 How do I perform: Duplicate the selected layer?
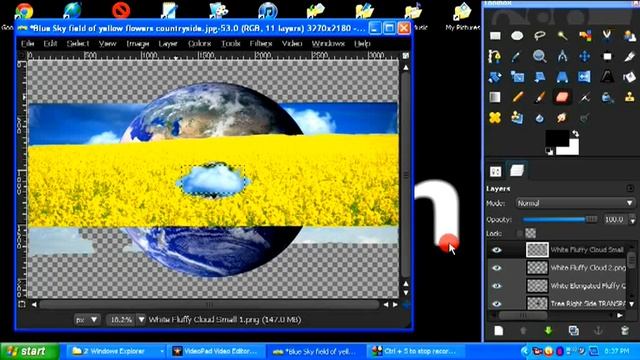(573, 331)
